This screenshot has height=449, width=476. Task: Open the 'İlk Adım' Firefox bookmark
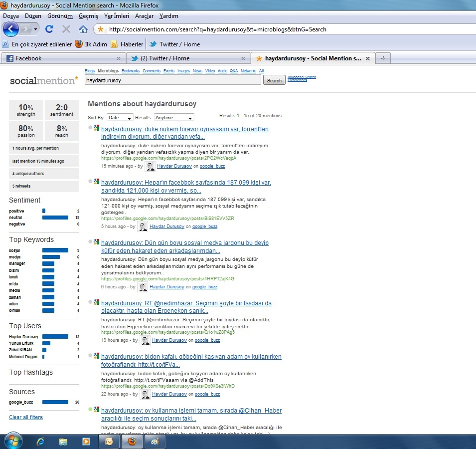(91, 44)
